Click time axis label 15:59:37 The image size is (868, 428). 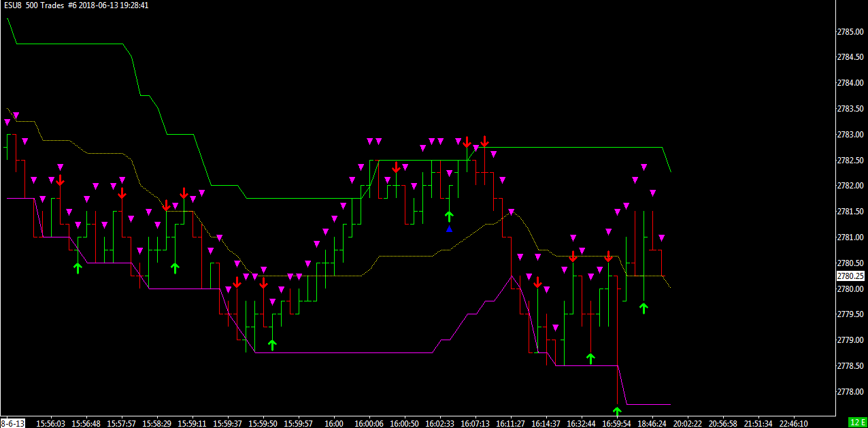tap(228, 423)
